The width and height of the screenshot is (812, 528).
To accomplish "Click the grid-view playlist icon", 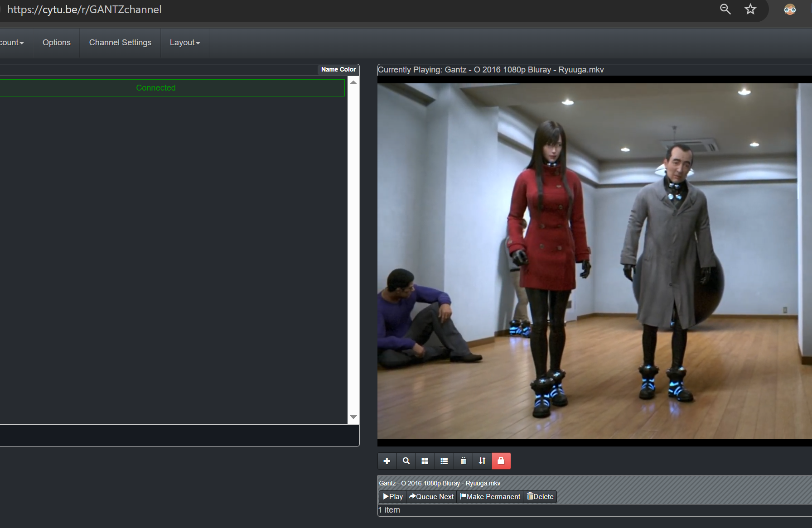I will 425,461.
